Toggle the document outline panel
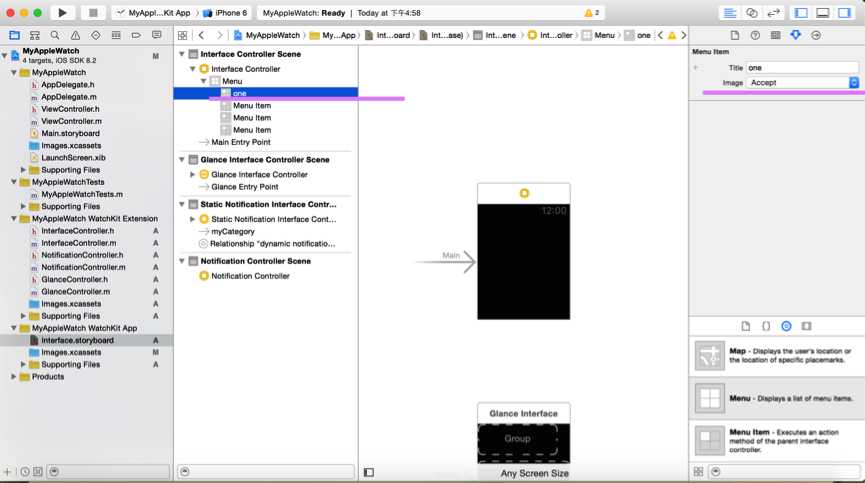865x483 pixels. click(369, 472)
